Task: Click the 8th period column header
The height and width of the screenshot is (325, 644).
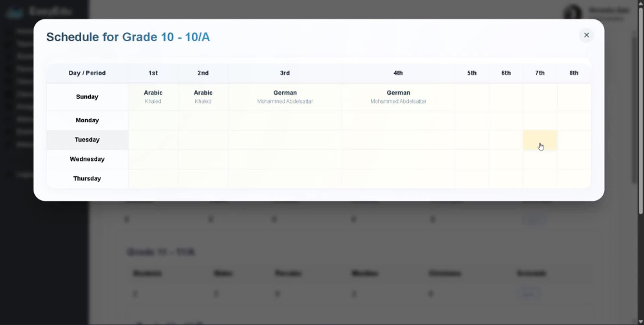Action: point(574,73)
